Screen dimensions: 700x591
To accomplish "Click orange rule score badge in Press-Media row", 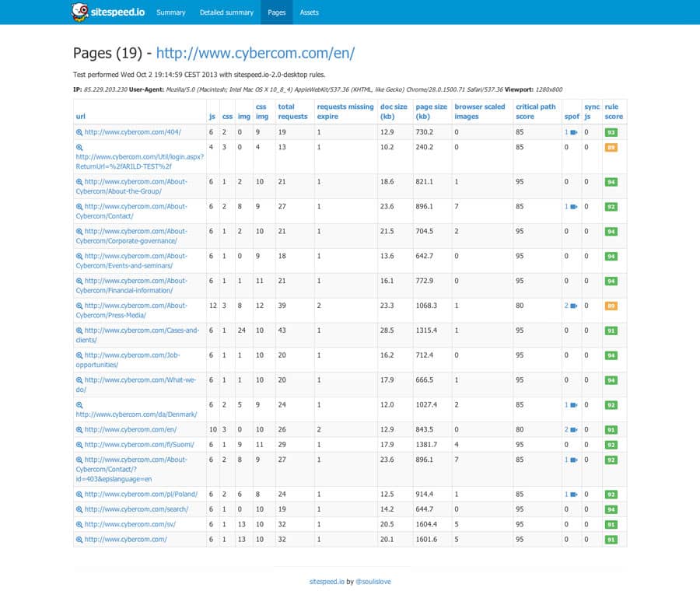I will point(611,306).
